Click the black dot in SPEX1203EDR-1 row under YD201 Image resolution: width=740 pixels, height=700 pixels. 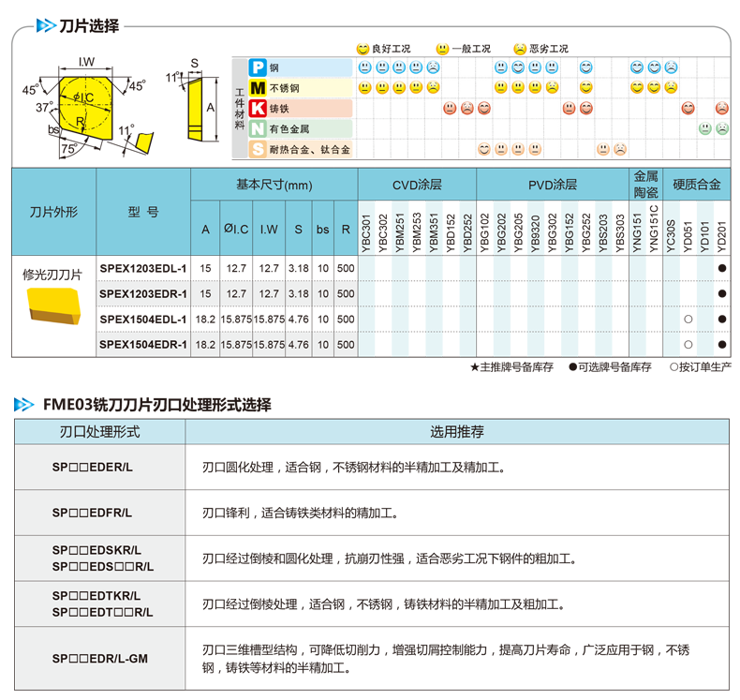coord(721,293)
